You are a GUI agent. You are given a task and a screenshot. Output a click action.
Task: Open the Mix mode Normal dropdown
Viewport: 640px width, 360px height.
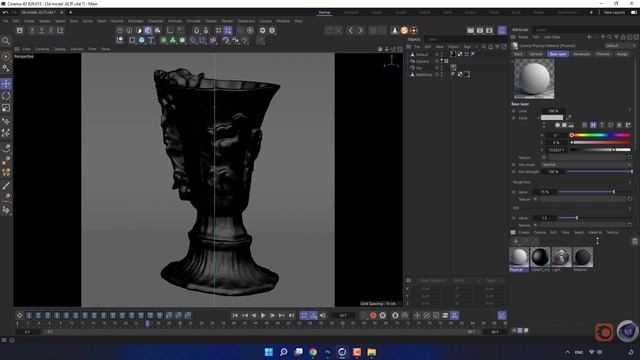(x=587, y=165)
